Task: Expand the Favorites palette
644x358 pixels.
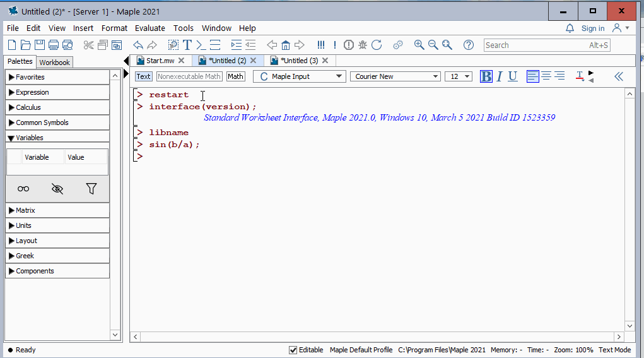Action: tap(57, 77)
